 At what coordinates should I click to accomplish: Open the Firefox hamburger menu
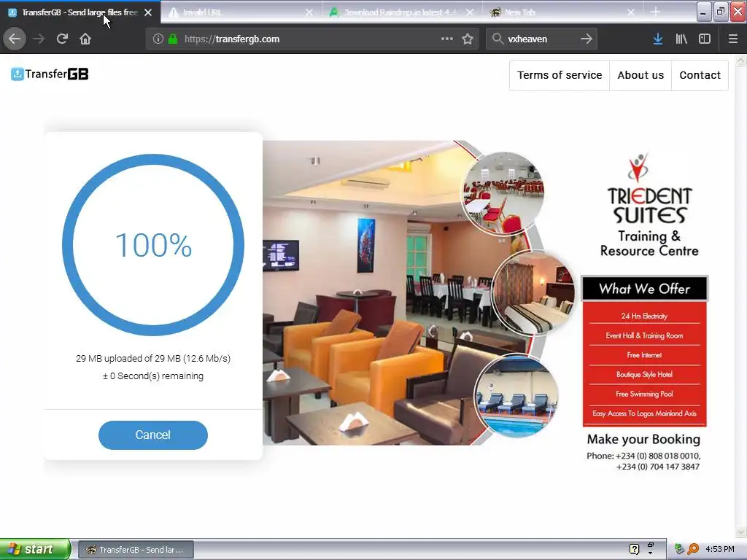(732, 39)
